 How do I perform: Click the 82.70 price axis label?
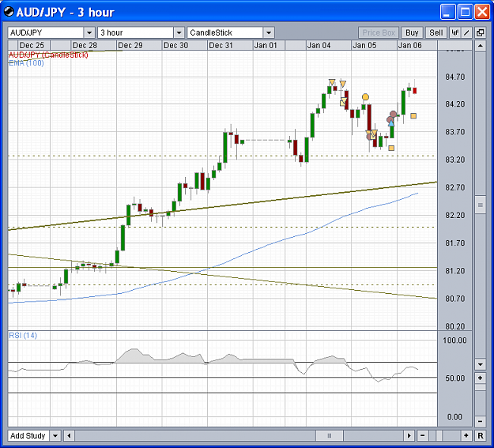pos(455,188)
